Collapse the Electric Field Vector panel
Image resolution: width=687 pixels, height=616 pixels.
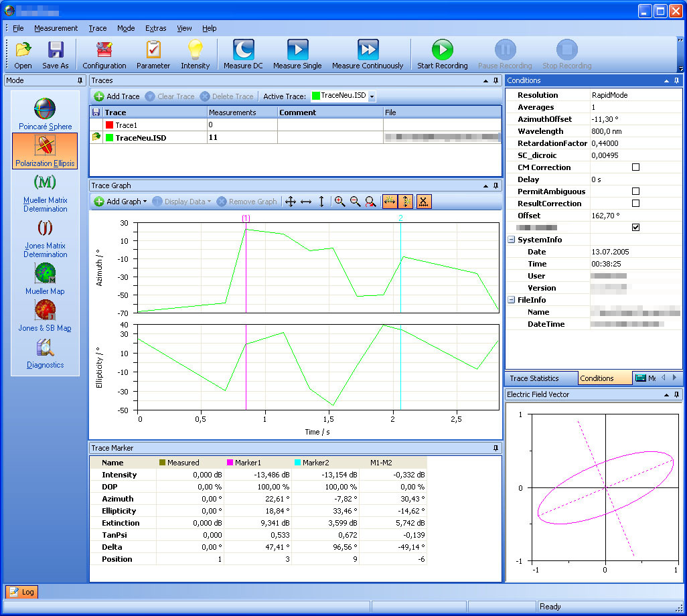click(x=666, y=395)
